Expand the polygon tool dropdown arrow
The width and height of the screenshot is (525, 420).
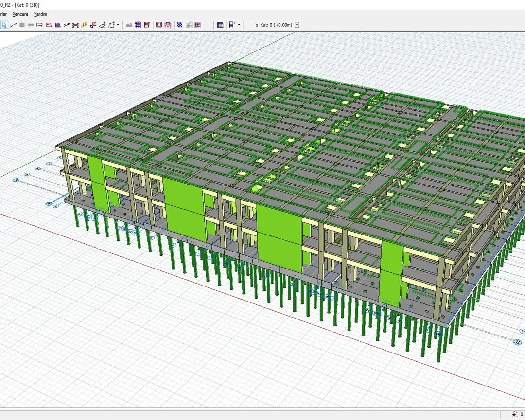118,25
